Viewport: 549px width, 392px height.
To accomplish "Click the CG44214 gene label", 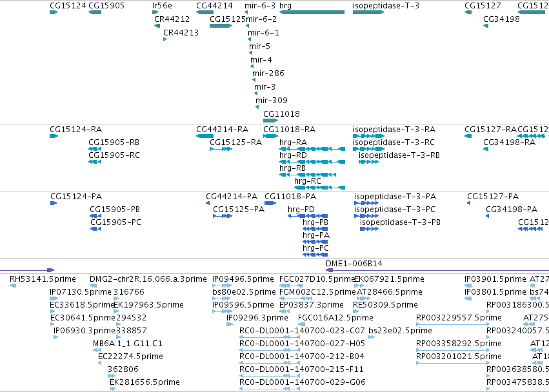I will click(x=214, y=6).
